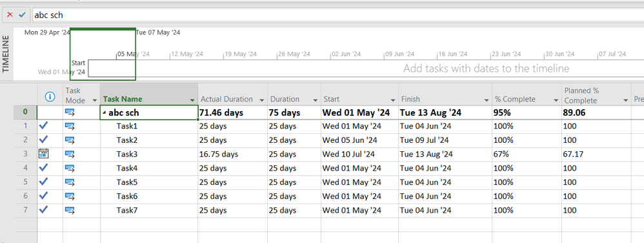This screenshot has height=243, width=644.
Task: Click the auto-schedule mode icon for Task6
Action: tap(70, 196)
